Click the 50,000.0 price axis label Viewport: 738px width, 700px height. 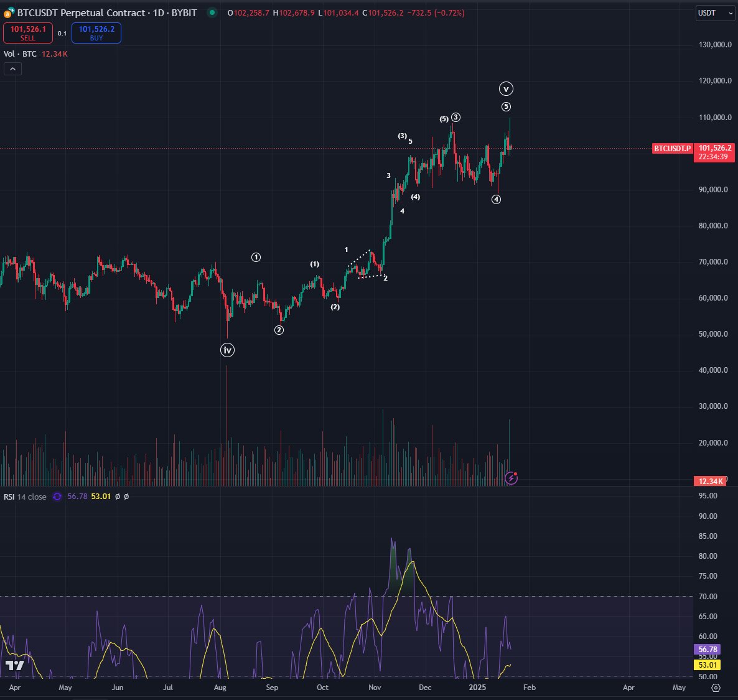click(714, 334)
